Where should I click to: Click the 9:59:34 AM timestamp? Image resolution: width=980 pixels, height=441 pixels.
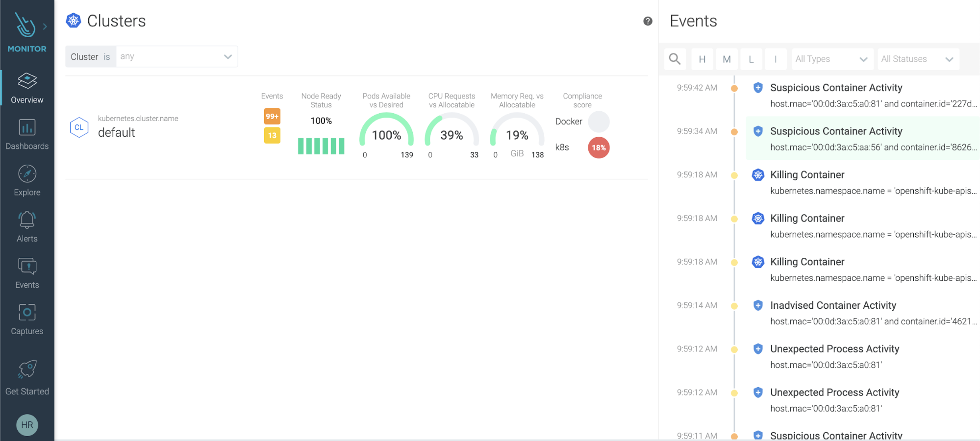(697, 131)
